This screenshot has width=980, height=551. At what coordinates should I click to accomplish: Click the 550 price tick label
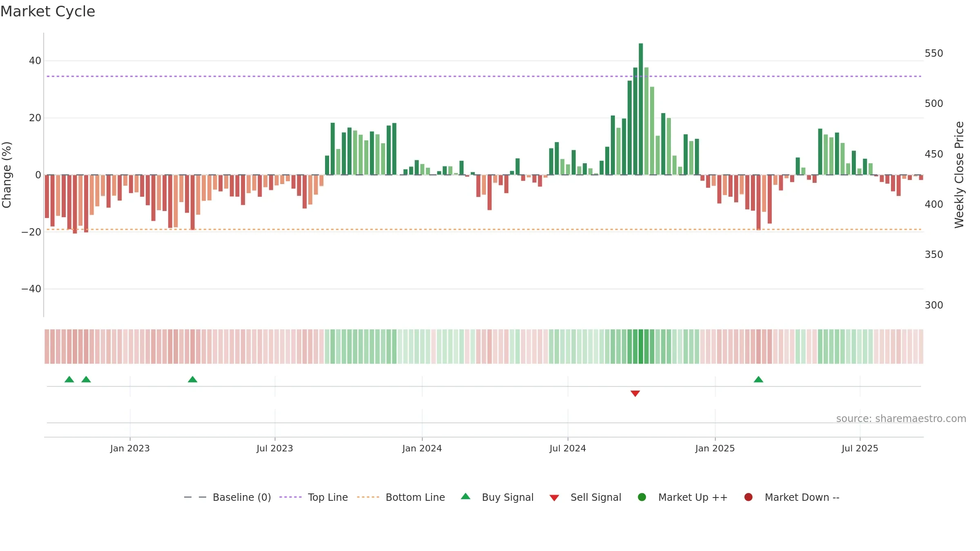pos(934,53)
